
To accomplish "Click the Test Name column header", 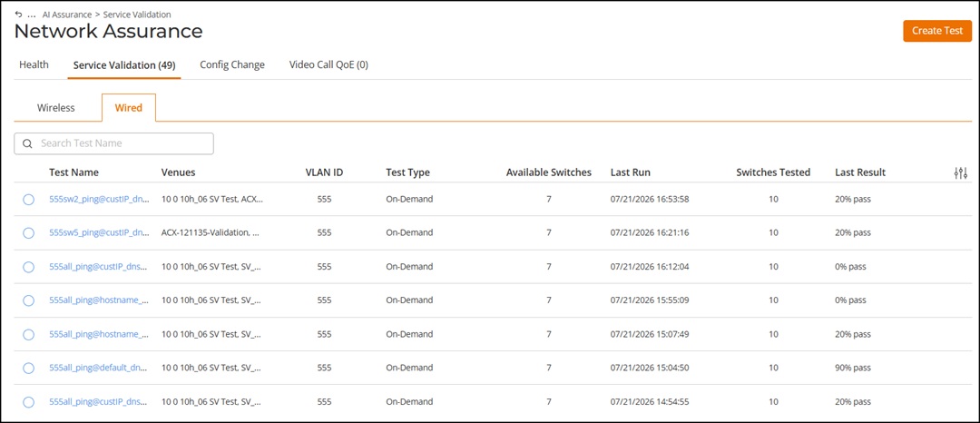I will [73, 172].
